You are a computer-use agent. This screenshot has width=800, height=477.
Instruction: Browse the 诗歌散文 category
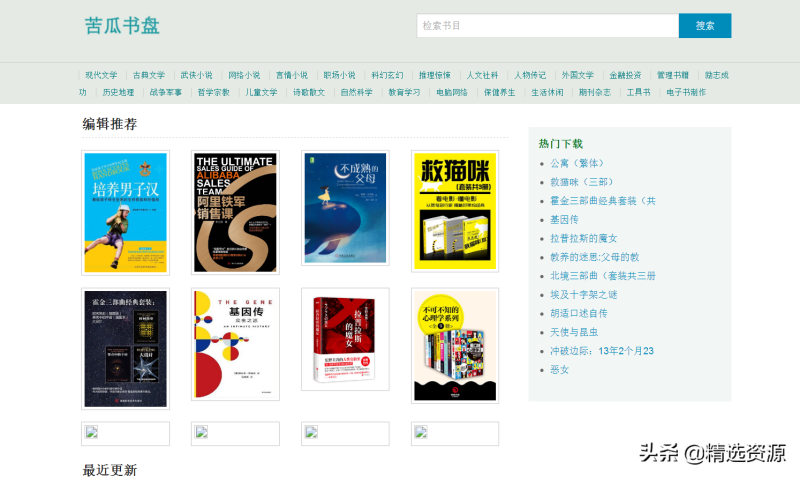[x=309, y=92]
